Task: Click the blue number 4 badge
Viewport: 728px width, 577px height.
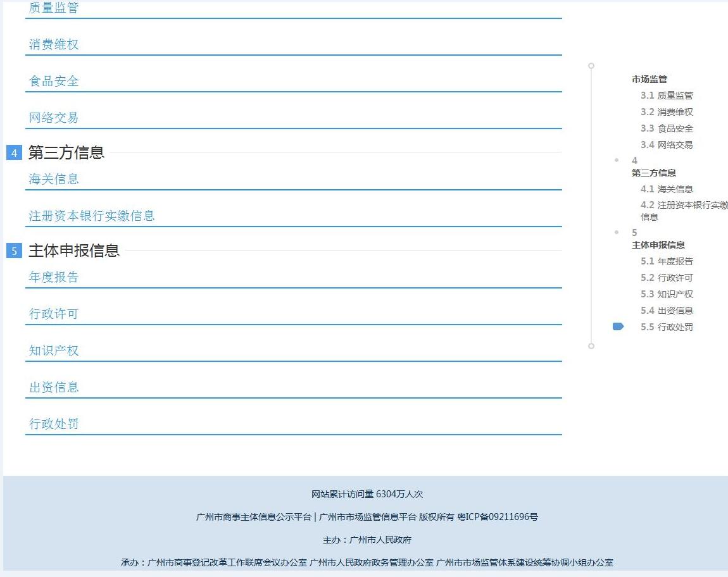Action: pos(14,152)
